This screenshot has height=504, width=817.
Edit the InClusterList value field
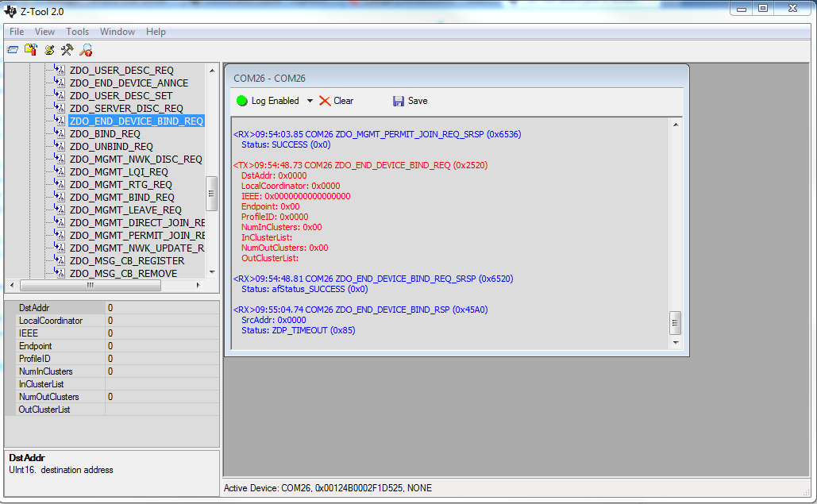point(162,384)
